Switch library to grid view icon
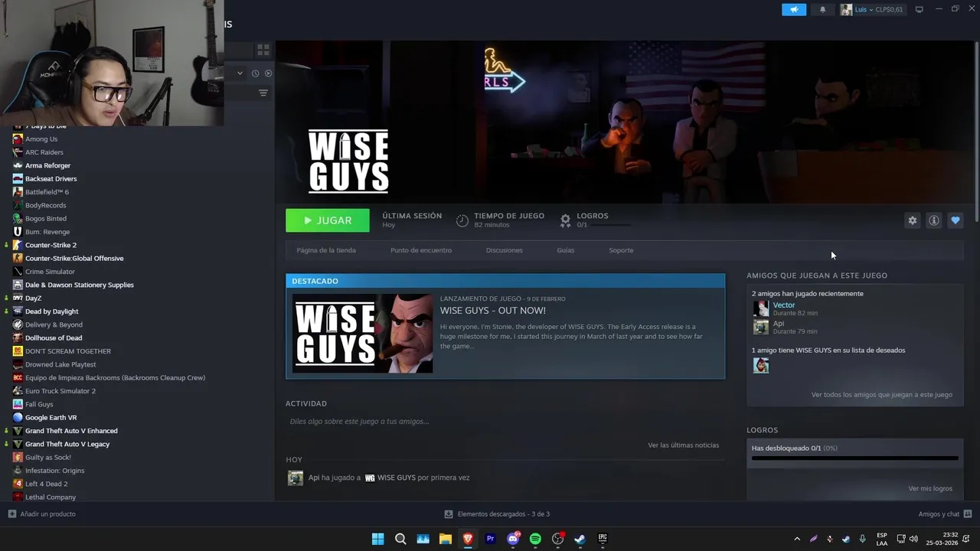Viewport: 980px width, 551px height. (x=263, y=50)
